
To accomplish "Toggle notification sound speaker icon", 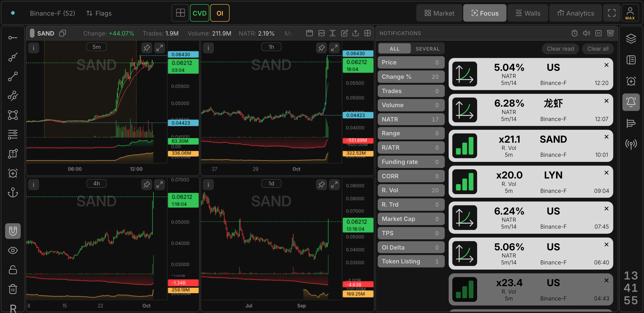I will tap(586, 33).
